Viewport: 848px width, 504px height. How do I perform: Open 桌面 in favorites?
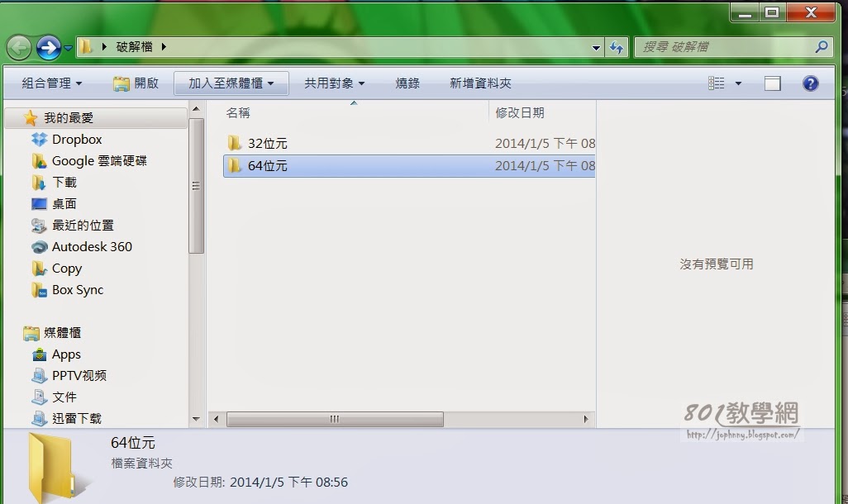click(64, 204)
